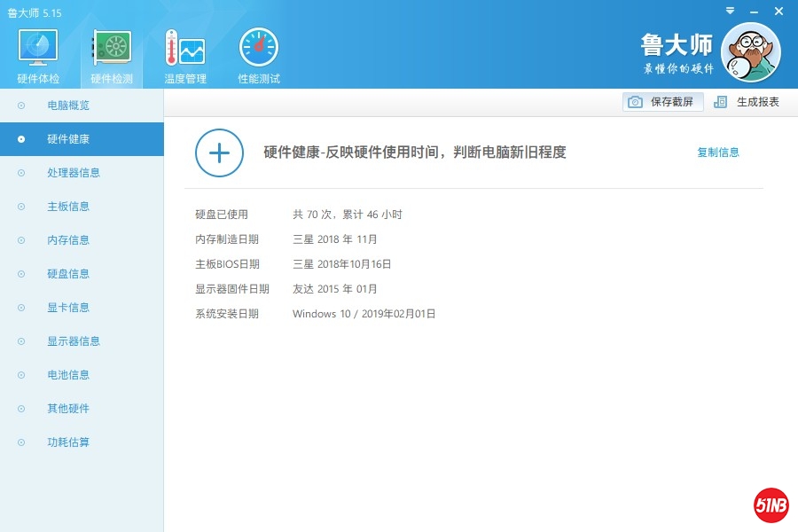Select 处理器信息 in the sidebar
The image size is (798, 532).
(74, 173)
